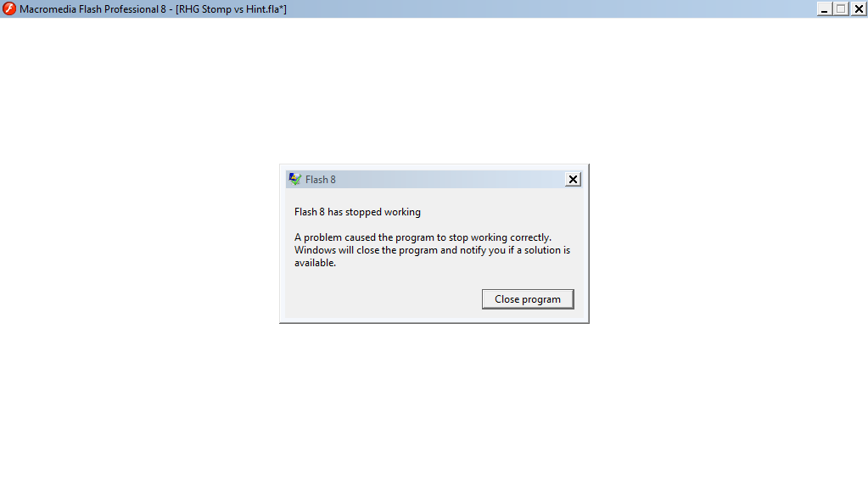Click the Close program button
This screenshot has width=868, height=485.
click(x=528, y=299)
